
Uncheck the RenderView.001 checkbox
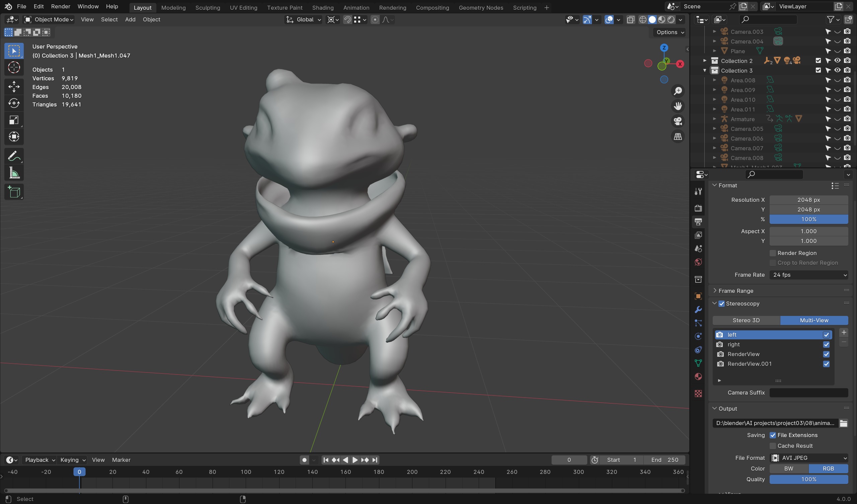point(827,364)
